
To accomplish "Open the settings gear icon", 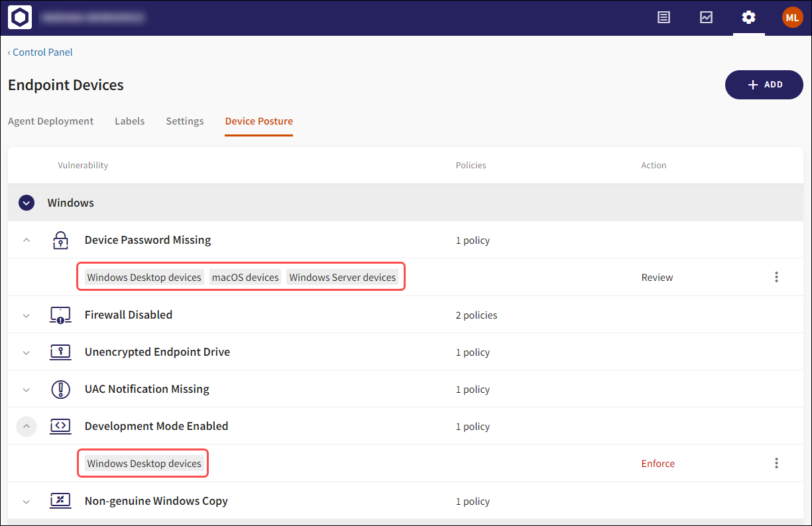I will [x=748, y=18].
